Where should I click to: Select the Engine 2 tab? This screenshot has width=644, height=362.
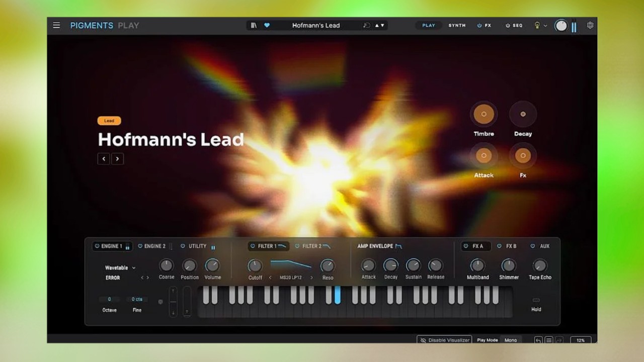155,246
